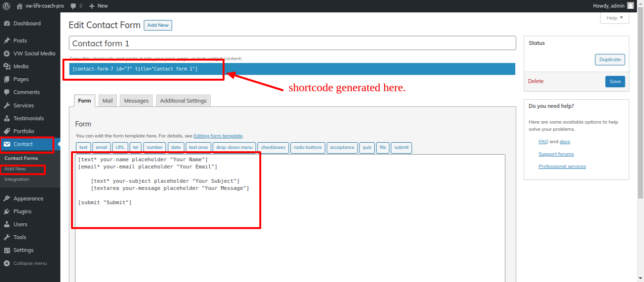
Task: Expand the Help dropdown
Action: coord(614,18)
